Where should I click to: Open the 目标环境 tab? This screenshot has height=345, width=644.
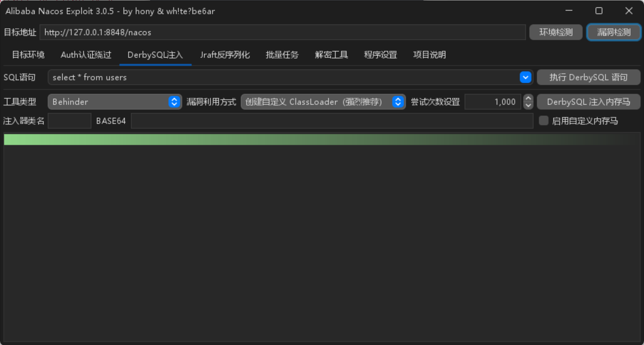pos(28,55)
